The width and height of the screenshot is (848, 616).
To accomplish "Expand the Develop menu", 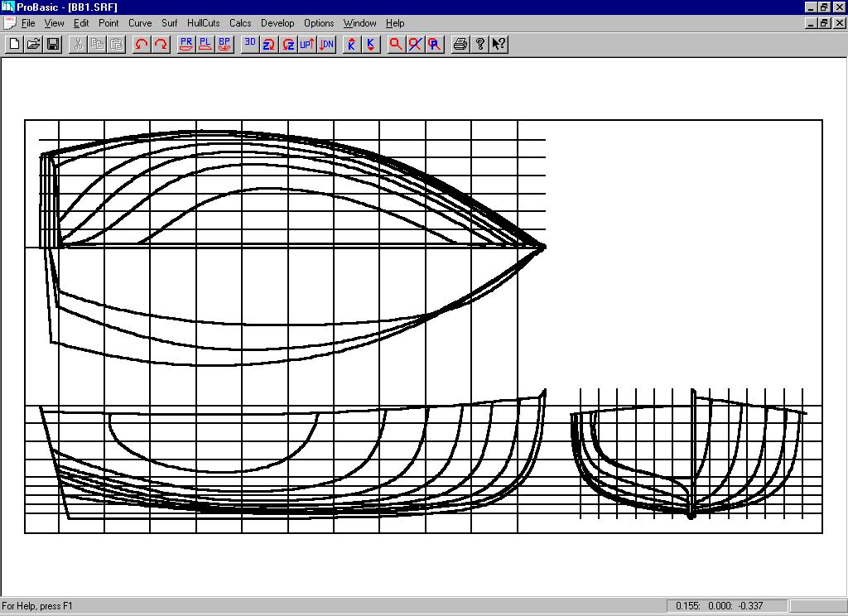I will tap(277, 23).
